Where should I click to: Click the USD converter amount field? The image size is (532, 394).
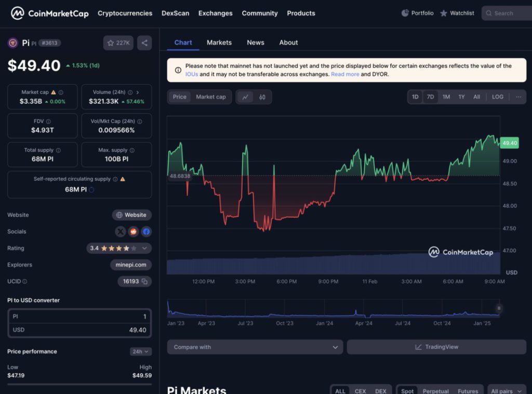click(x=79, y=330)
